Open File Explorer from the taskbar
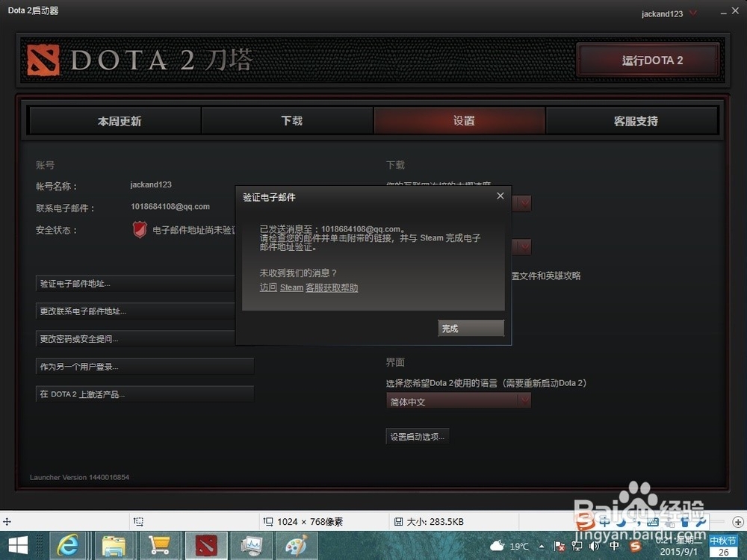This screenshot has height=560, width=747. [x=114, y=546]
